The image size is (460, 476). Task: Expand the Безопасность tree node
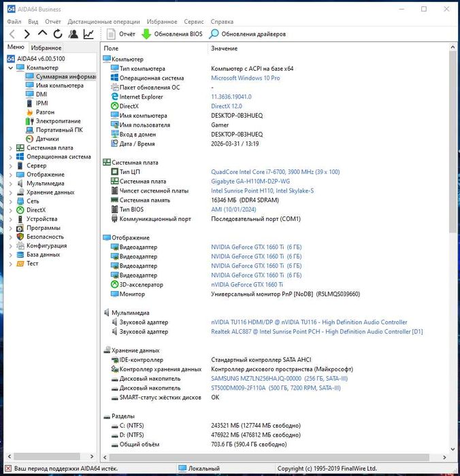pos(10,237)
